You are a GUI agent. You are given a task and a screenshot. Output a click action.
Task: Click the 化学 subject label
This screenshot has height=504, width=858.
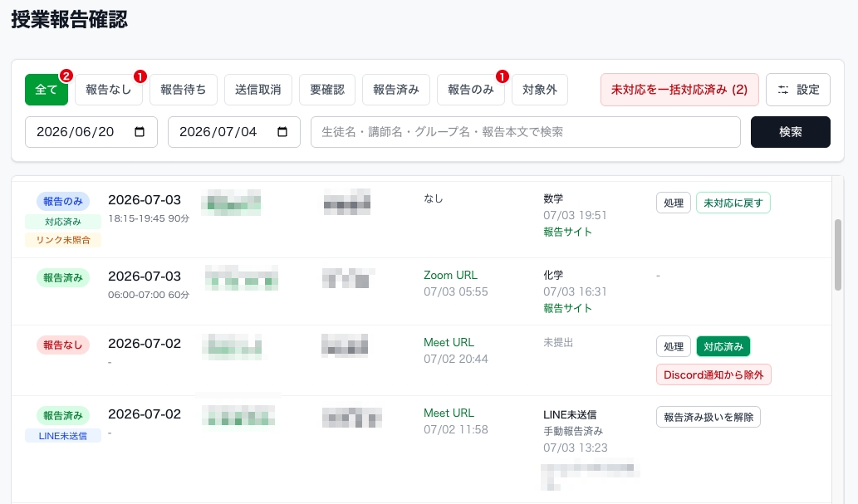pos(553,276)
